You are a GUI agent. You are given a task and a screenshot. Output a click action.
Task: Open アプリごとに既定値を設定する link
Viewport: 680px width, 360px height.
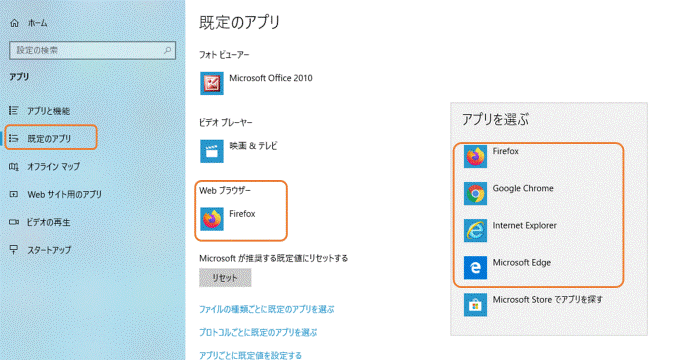250,355
